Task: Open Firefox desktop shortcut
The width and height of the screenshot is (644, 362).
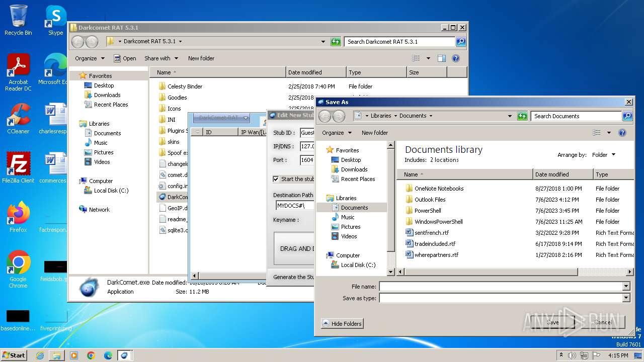Action: pos(18,217)
